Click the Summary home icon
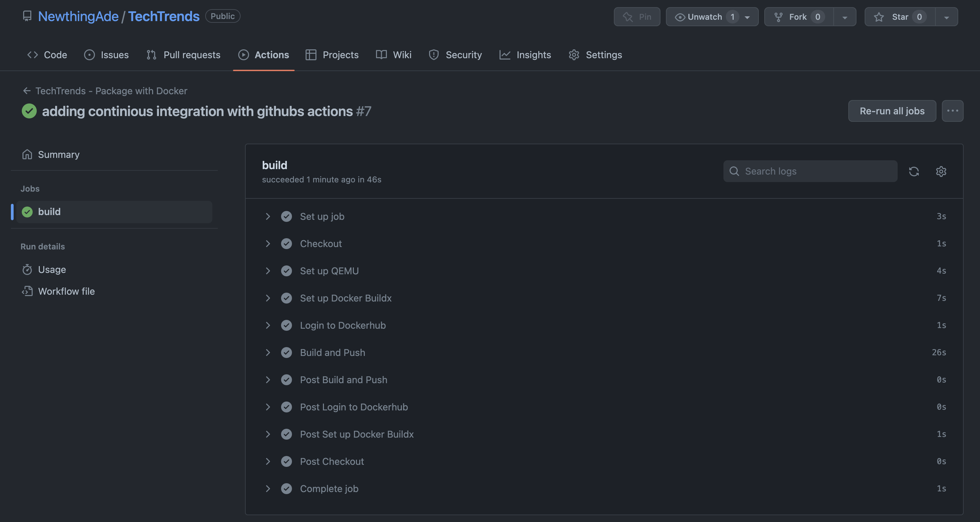 pos(27,154)
